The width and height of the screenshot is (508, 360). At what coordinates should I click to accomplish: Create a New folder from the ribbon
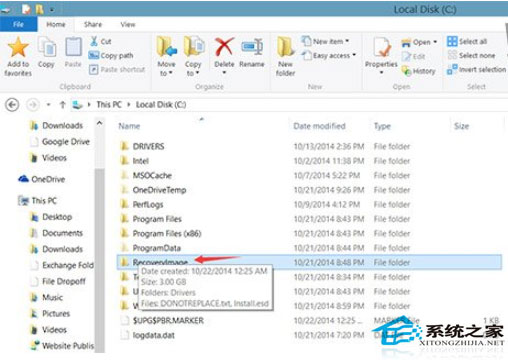pos(285,57)
